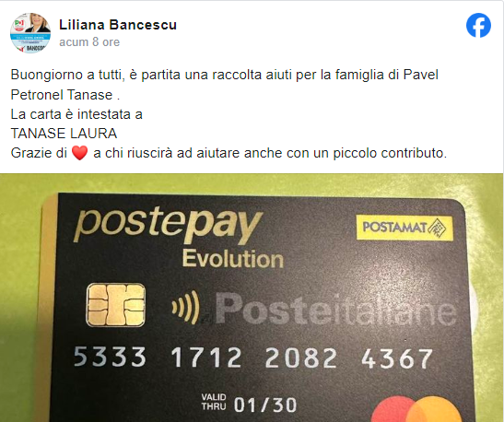The image size is (504, 422).
Task: Click card number group 2082
Action: point(301,358)
